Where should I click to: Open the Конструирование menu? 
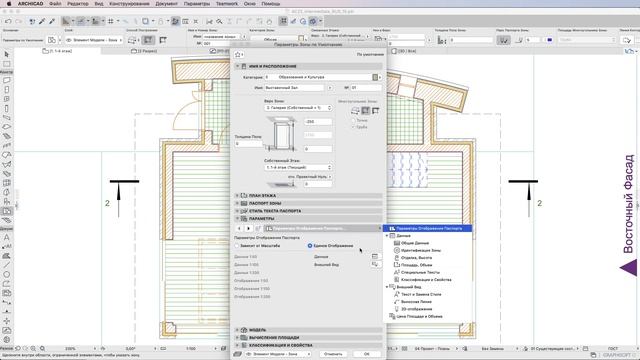point(129,4)
